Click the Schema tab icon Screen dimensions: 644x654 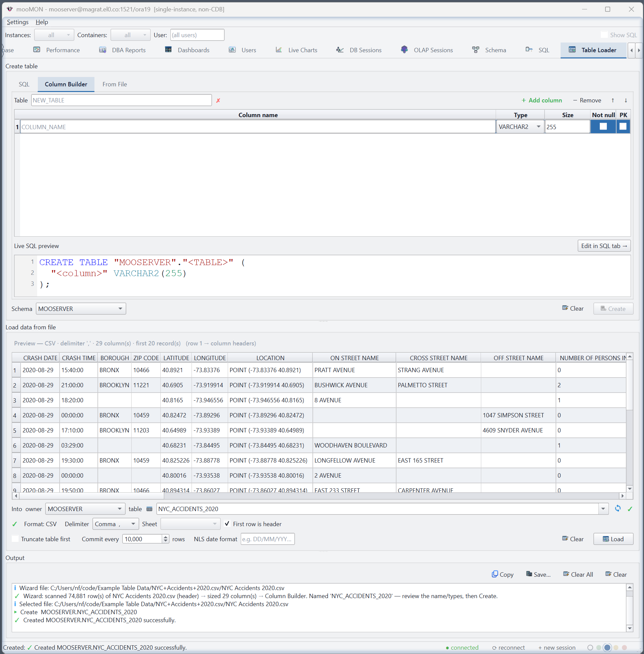pyautogui.click(x=476, y=50)
